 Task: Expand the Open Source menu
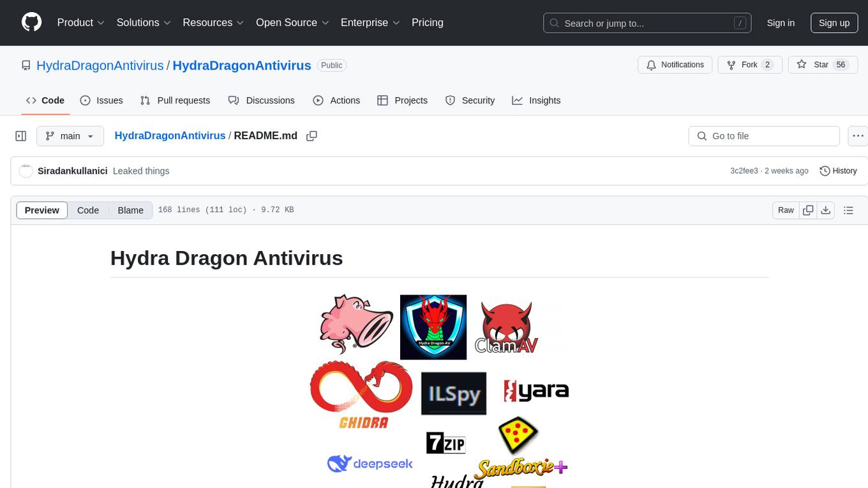tap(292, 22)
